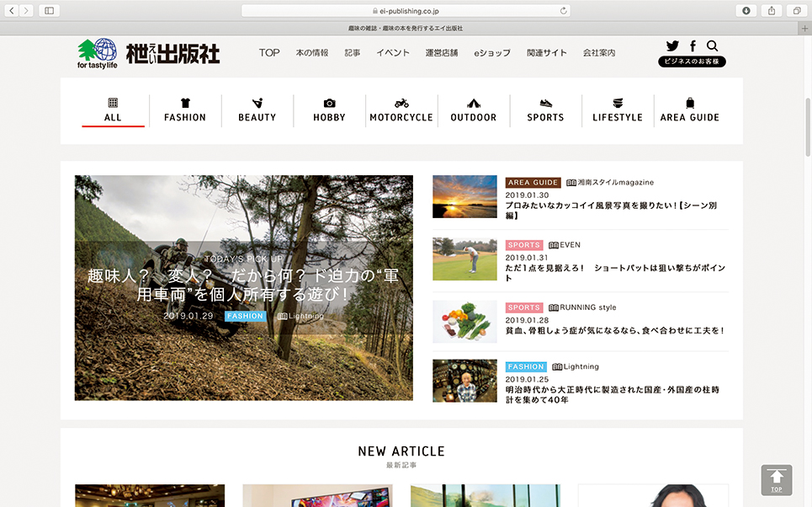Open the eショップ menu item
This screenshot has width=812, height=507.
coord(492,53)
